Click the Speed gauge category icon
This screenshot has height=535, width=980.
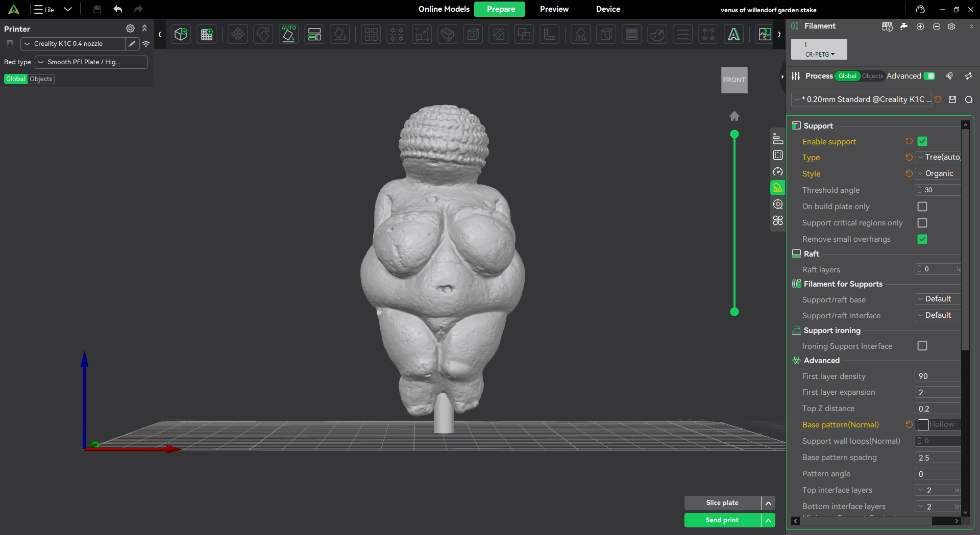click(778, 171)
